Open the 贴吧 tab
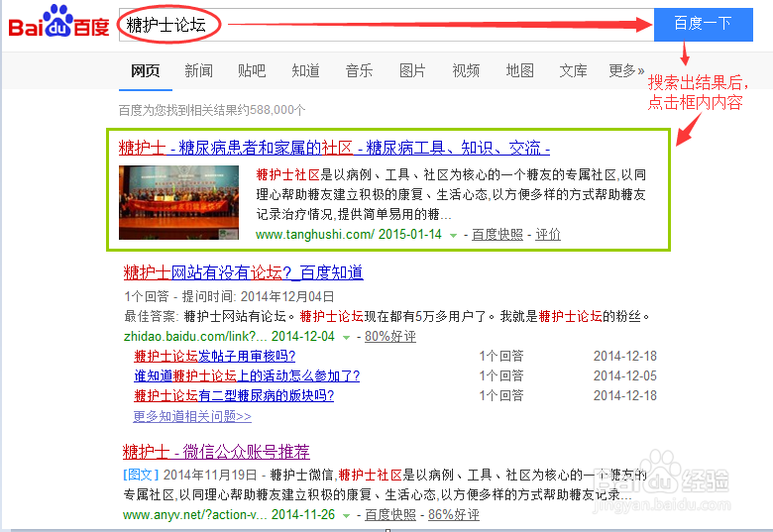The image size is (773, 532). [252, 71]
